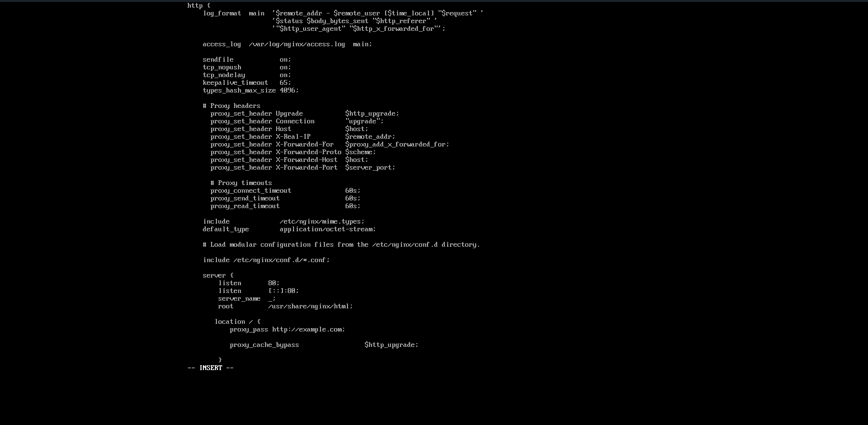Click the /etc/nginx/mime.types include path
868x425 pixels.
click(x=322, y=222)
